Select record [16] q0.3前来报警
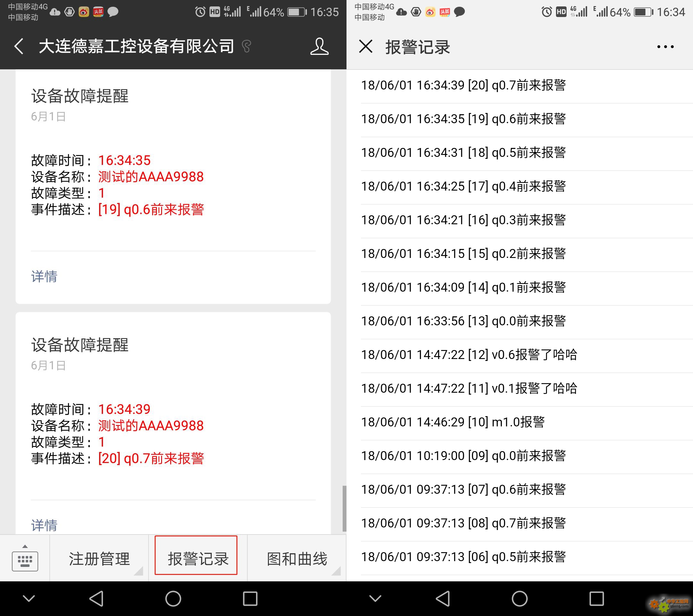The height and width of the screenshot is (616, 693). click(520, 220)
